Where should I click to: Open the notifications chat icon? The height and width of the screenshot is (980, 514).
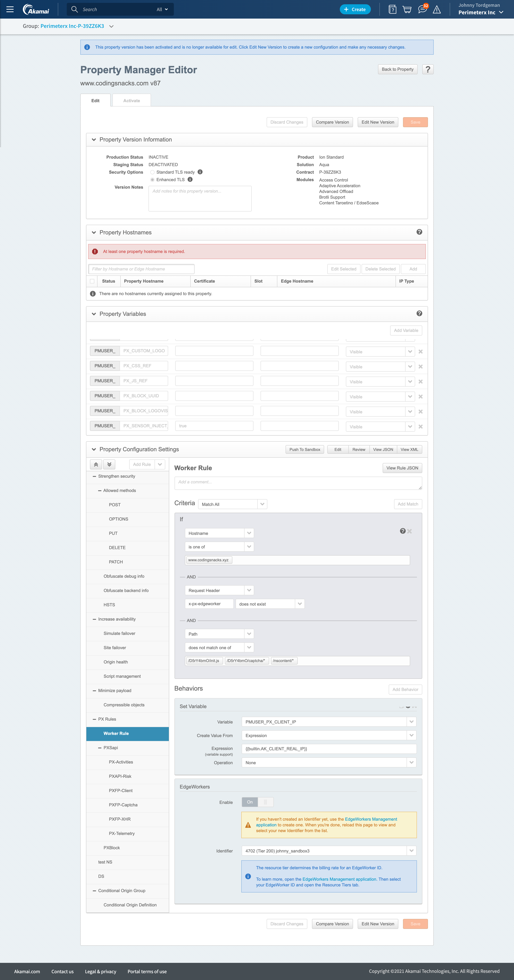click(422, 9)
